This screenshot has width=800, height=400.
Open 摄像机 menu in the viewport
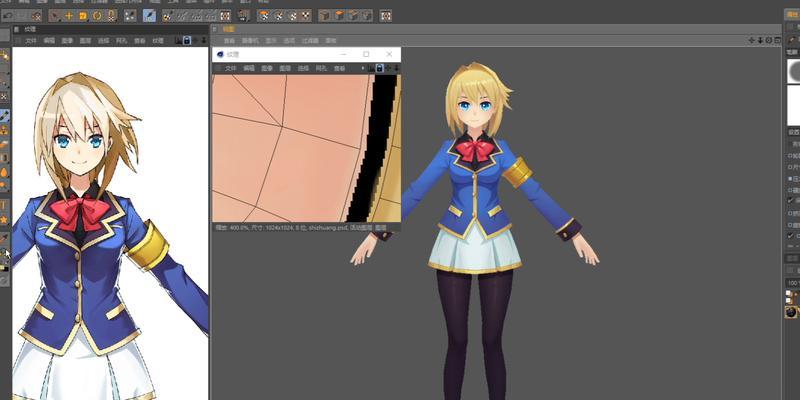tap(250, 40)
